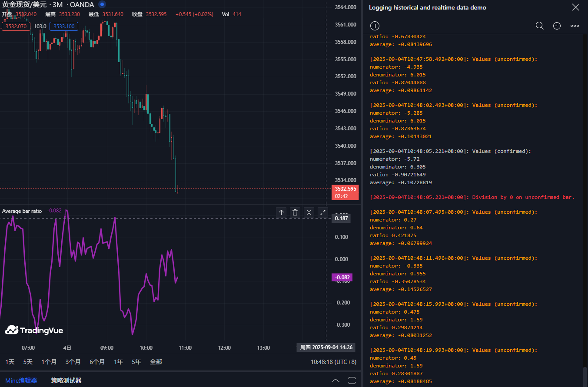This screenshot has height=387, width=588.
Task: Click the blue dot next to OANDA
Action: [x=102, y=4]
